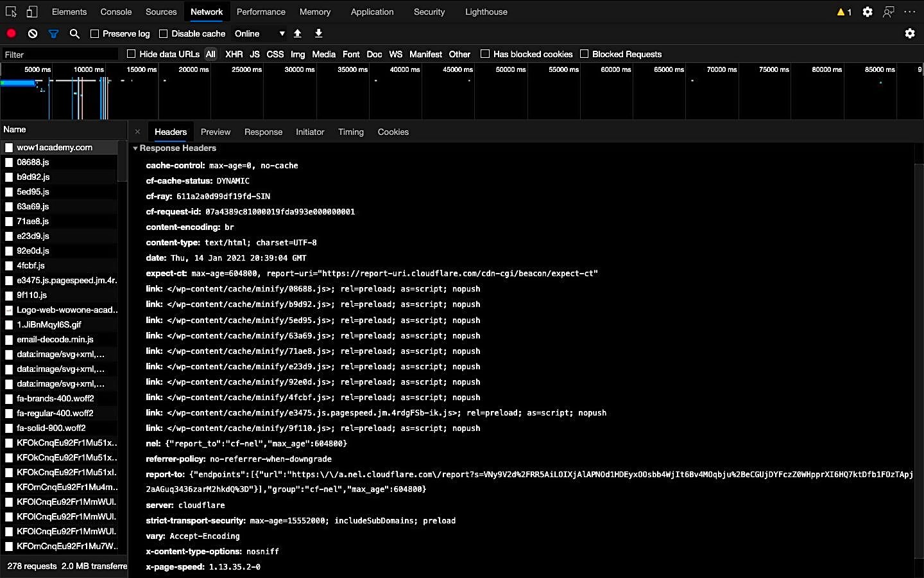
Task: Check Hide data URLs
Action: click(132, 54)
